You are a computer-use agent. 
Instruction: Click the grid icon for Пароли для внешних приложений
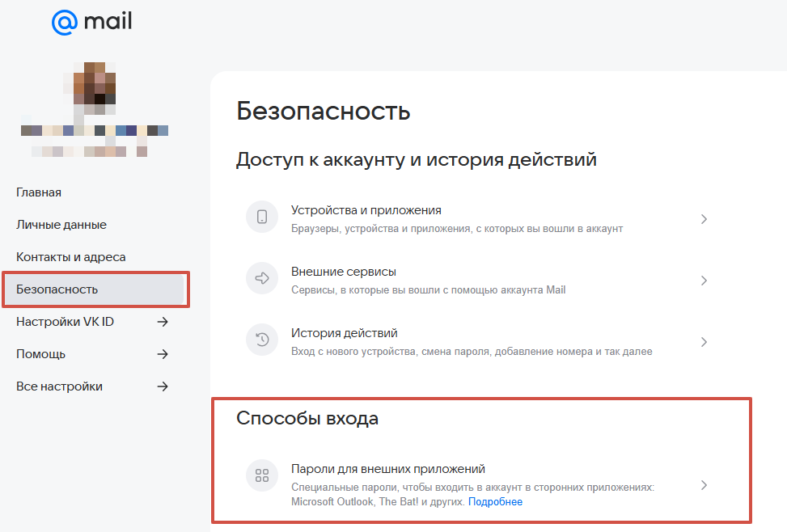tap(261, 476)
